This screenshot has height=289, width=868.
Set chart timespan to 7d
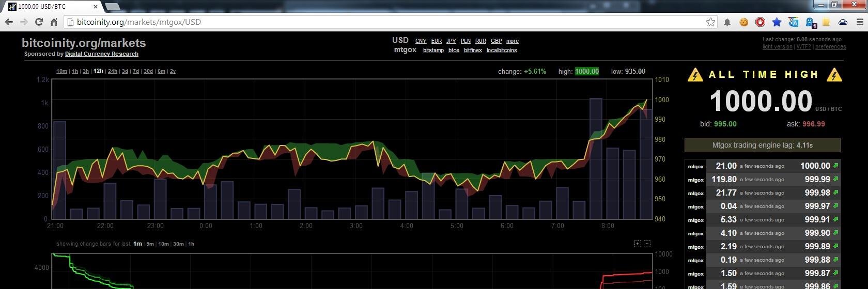[x=136, y=71]
